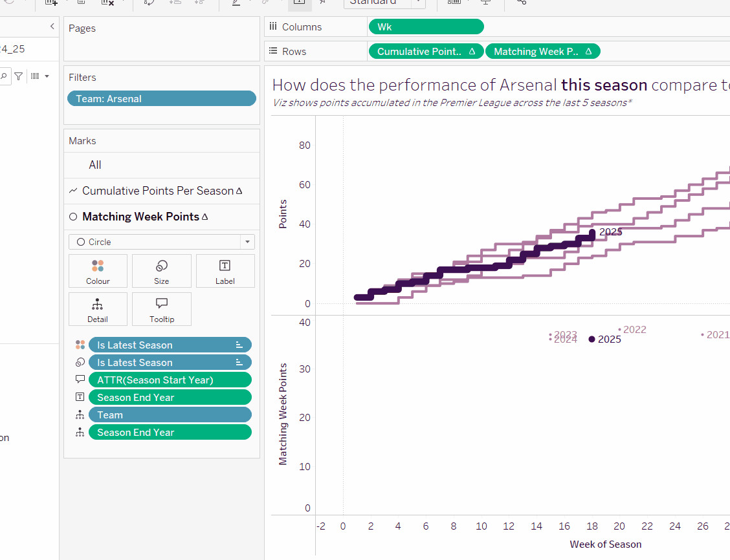Select the Wk pill on Columns
The width and height of the screenshot is (730, 560).
426,27
